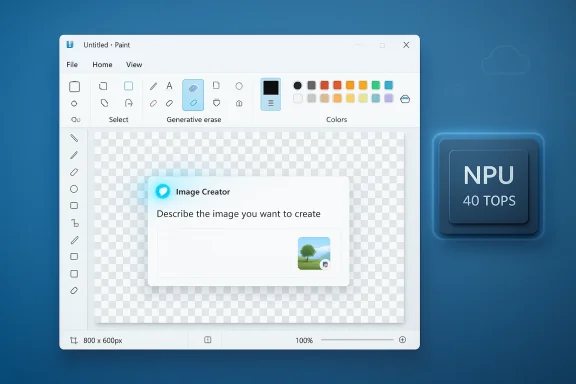This screenshot has width=576, height=384.
Task: Choose the teal square selection icon
Action: pyautogui.click(x=128, y=86)
